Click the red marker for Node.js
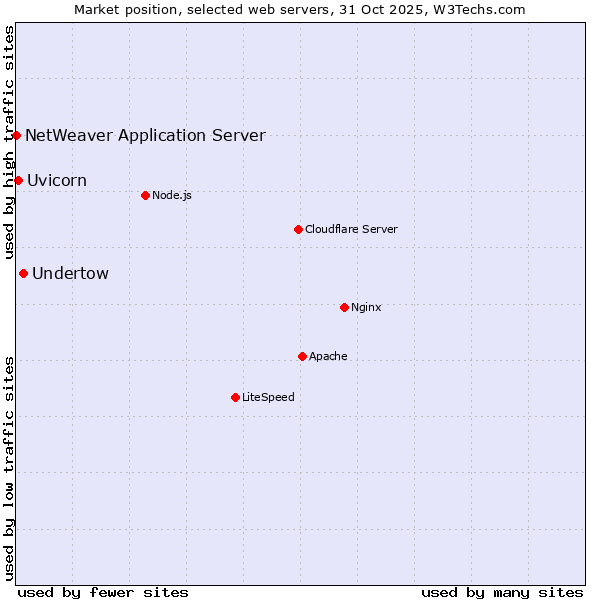 145,195
